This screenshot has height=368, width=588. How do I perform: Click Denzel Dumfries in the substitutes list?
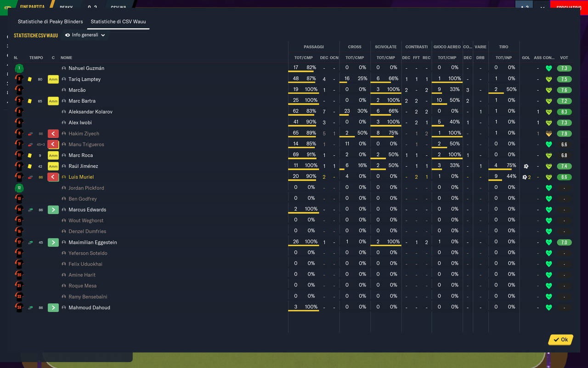coord(87,231)
